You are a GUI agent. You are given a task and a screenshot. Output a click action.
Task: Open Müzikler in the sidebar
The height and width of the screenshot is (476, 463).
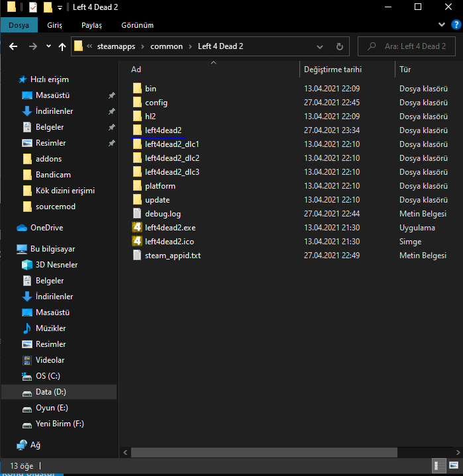click(x=44, y=328)
